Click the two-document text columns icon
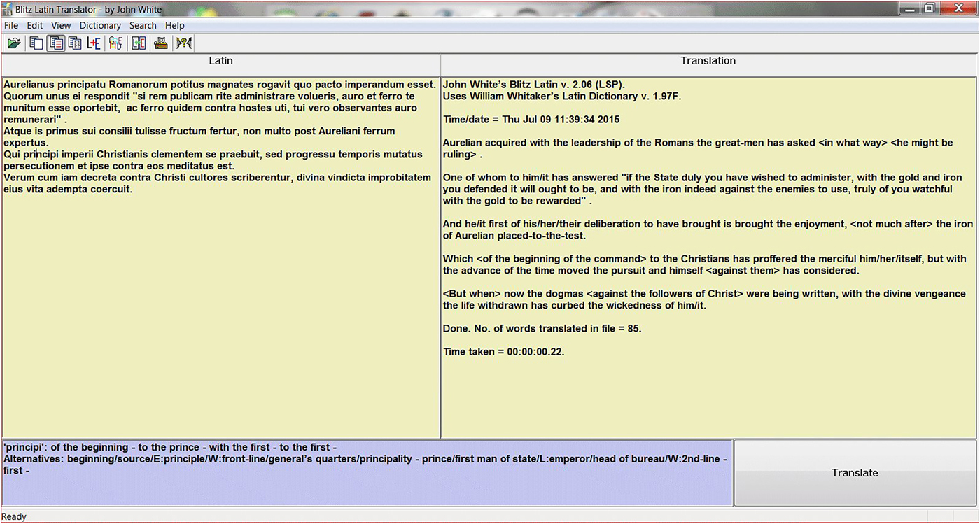The image size is (980, 524). tap(75, 43)
